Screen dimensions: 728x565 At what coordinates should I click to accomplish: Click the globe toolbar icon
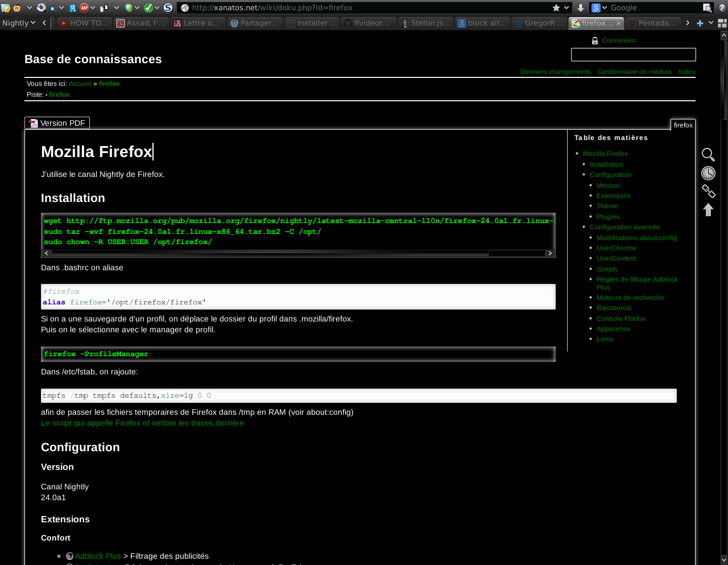click(x=129, y=8)
